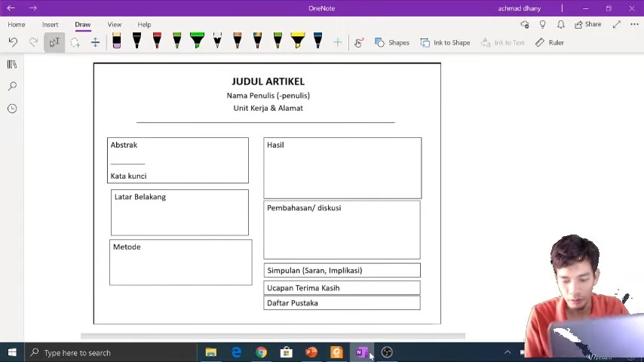Toggle the Ruler tool
The width and height of the screenshot is (644, 362).
pos(550,42)
